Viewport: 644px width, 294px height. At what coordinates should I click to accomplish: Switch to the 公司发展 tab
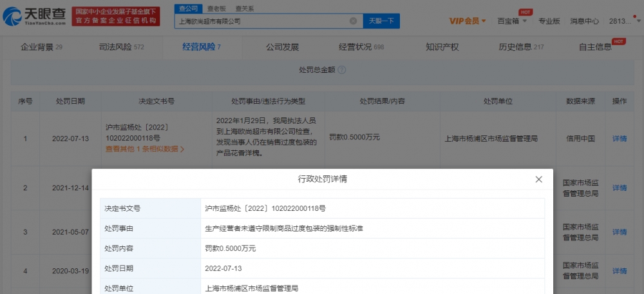282,47
